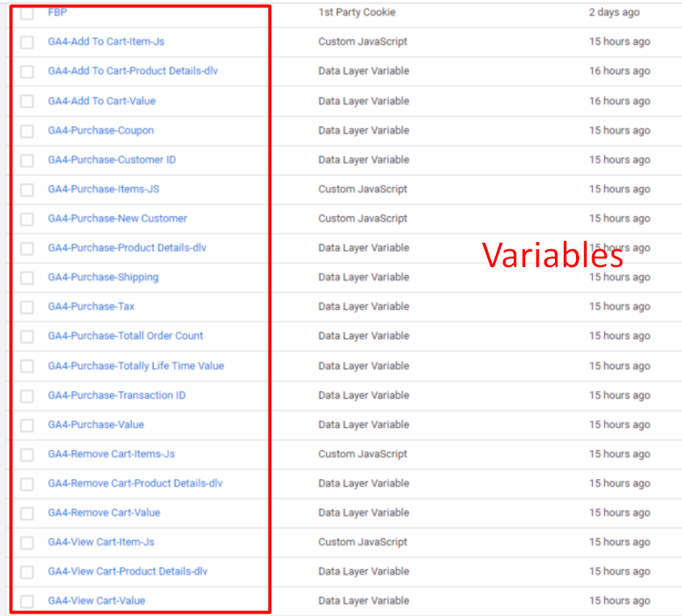Image resolution: width=682 pixels, height=616 pixels.
Task: Open the FBP variable
Action: 57,13
